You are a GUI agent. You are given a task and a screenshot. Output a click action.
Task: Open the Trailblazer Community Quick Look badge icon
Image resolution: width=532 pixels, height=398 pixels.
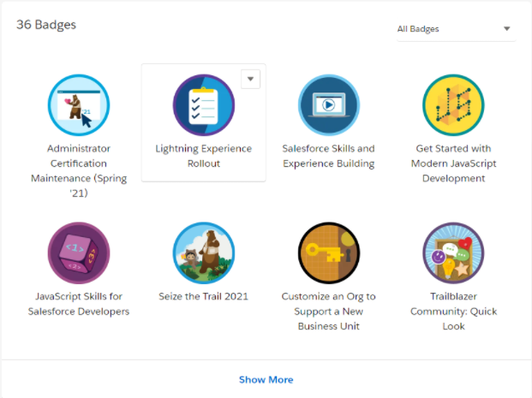[x=453, y=252]
